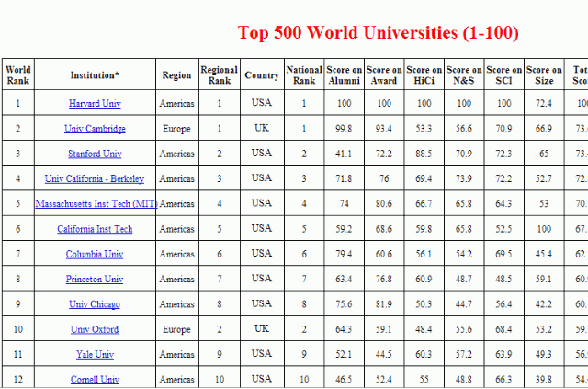The width and height of the screenshot is (588, 389).
Task: Open the Univ Chicago link
Action: click(x=95, y=304)
